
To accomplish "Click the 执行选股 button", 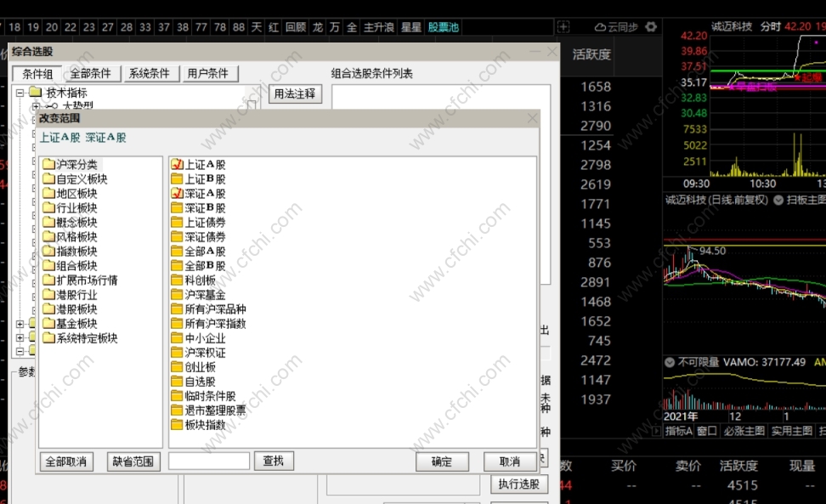I will point(519,484).
